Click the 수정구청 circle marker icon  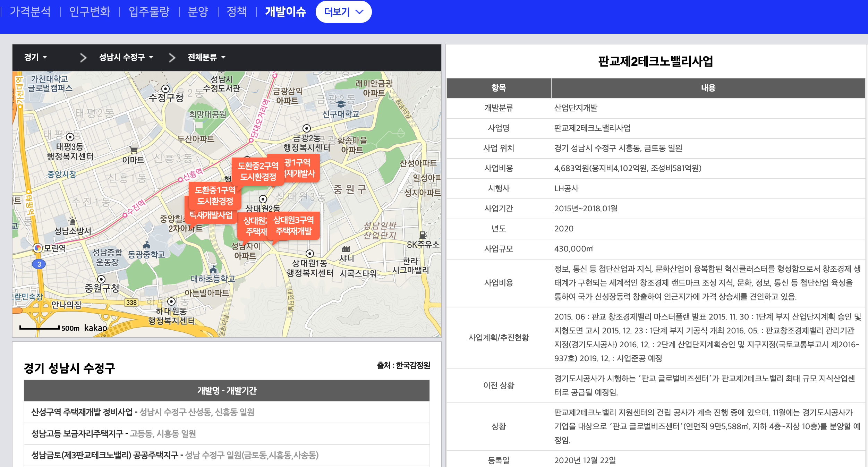[x=165, y=88]
